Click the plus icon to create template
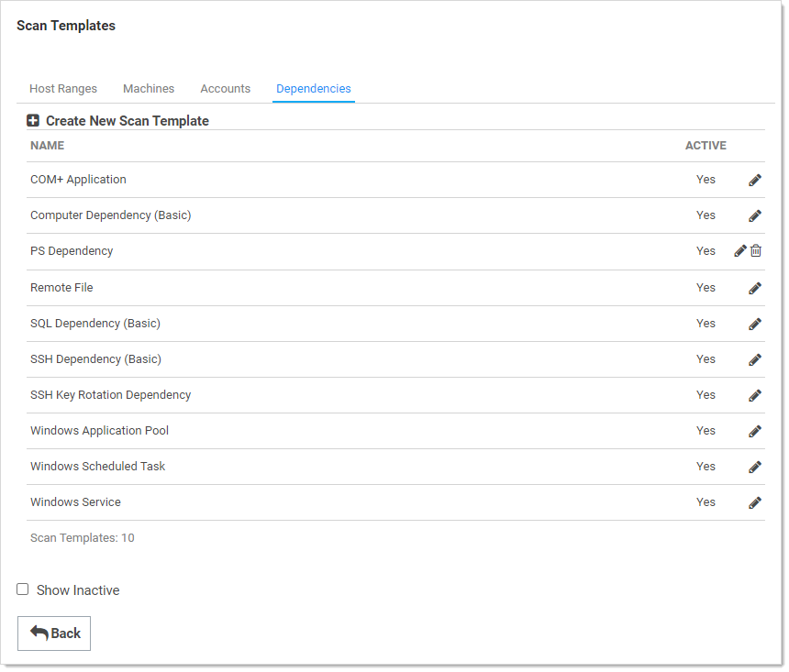The height and width of the screenshot is (672, 789). (33, 121)
